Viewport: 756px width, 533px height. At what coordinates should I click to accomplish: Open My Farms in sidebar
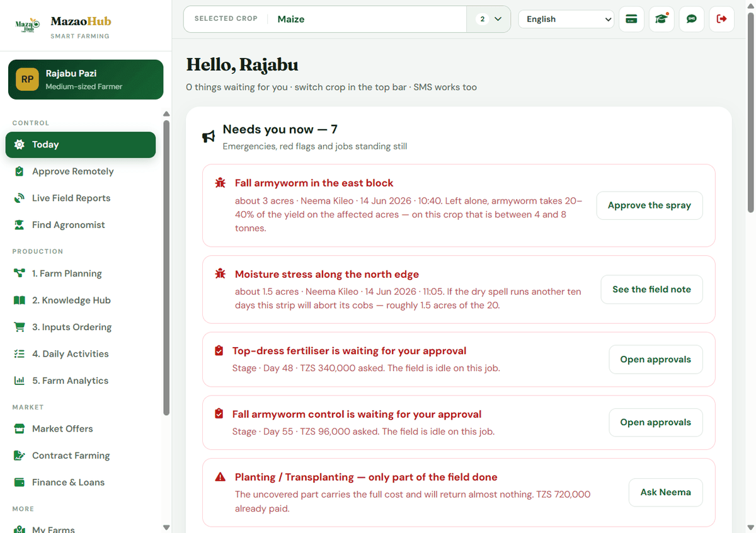[x=81, y=528]
